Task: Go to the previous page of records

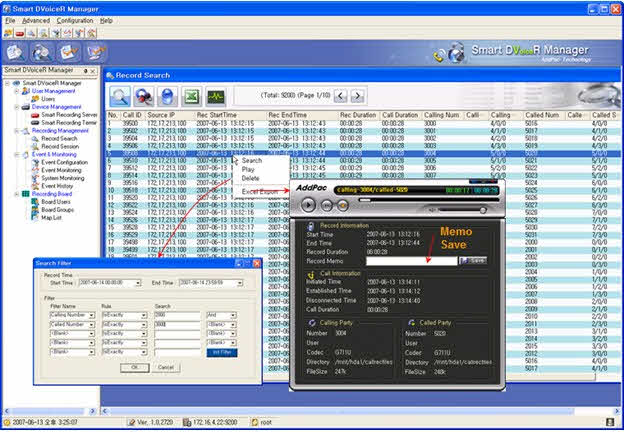Action: coord(340,95)
